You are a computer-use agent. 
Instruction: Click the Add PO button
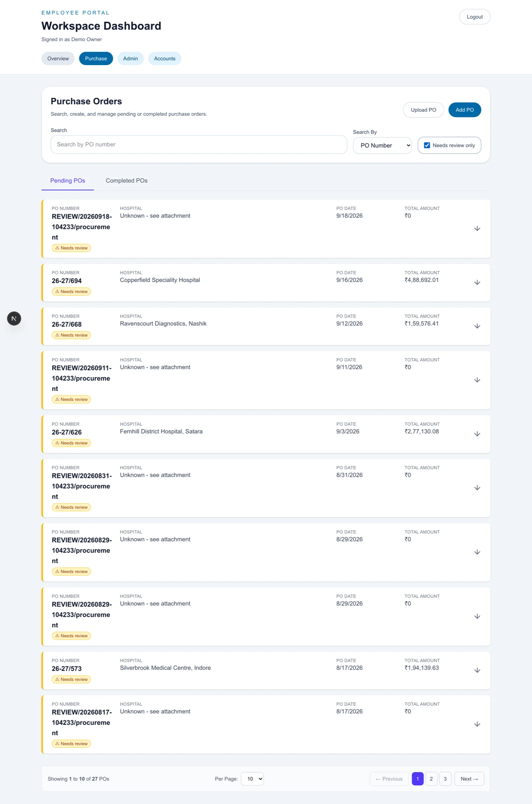[464, 110]
